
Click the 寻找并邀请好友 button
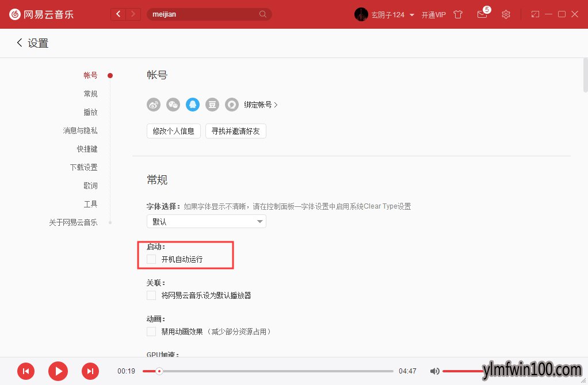click(236, 131)
